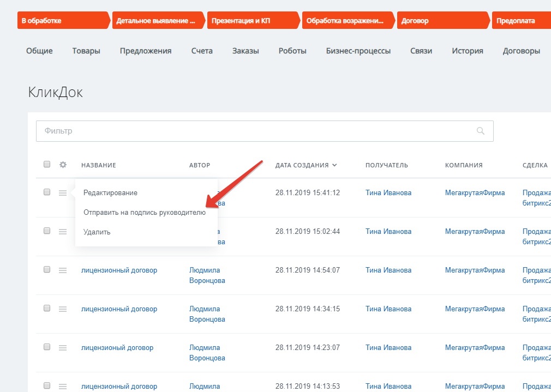The height and width of the screenshot is (392, 551).
Task: Click hamburger icon of 15:02:44 row
Action: tap(63, 232)
